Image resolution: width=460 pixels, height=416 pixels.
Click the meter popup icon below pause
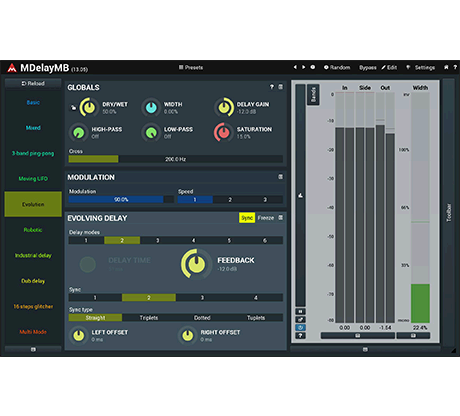pos(300,319)
